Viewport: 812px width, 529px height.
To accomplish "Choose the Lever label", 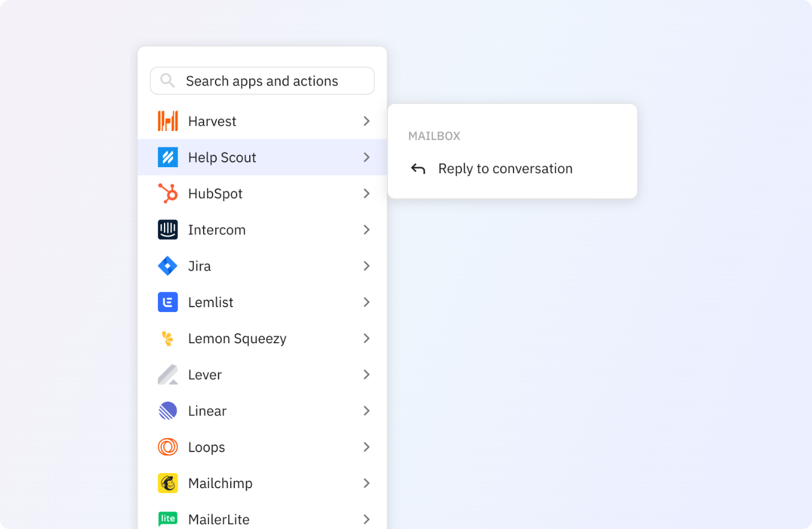I will 205,375.
